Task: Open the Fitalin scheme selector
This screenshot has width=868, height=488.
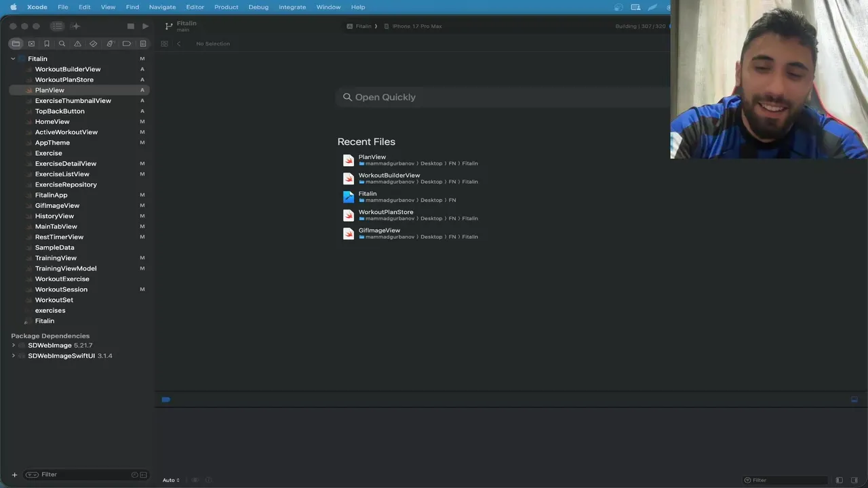Action: (x=359, y=26)
